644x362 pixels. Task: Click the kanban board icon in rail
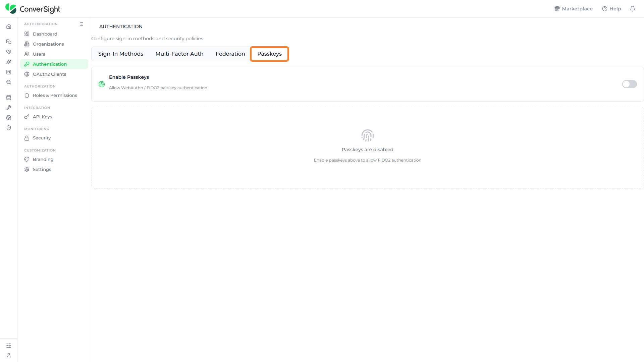9,72
